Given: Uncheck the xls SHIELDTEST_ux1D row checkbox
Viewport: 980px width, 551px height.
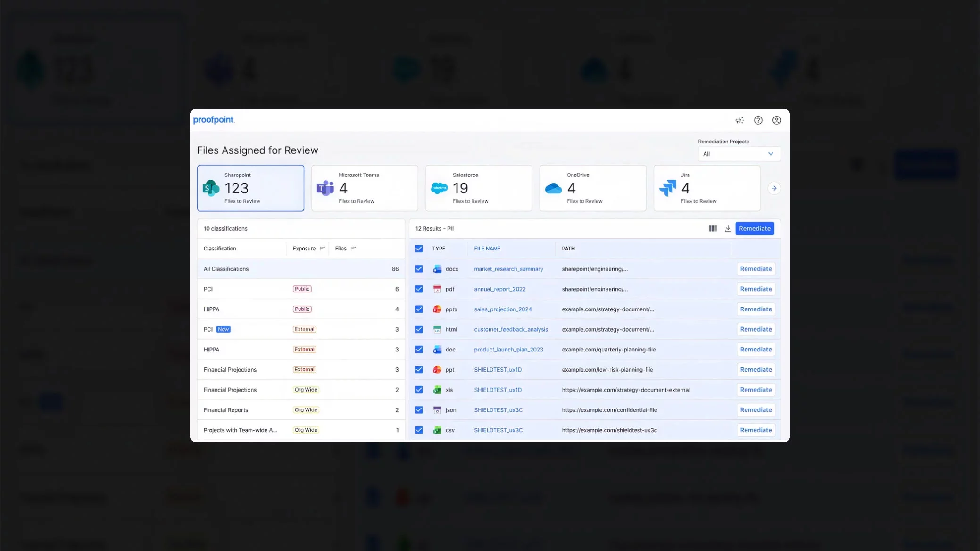Looking at the screenshot, I should point(419,390).
